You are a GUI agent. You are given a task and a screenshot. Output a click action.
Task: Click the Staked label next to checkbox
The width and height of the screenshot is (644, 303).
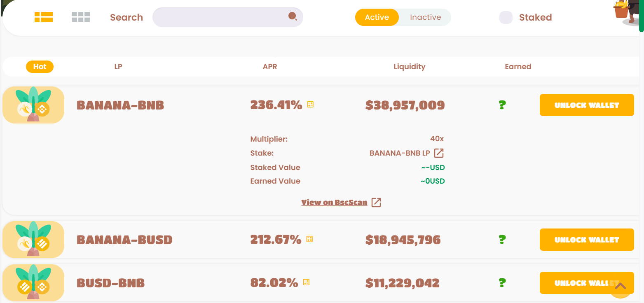coord(535,17)
